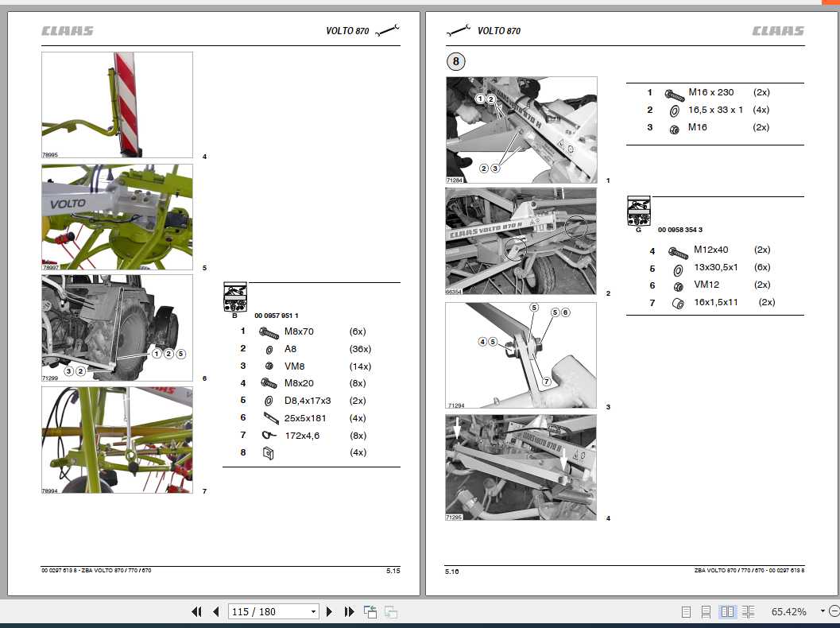Click the 25x5x181 bracket icon
The height and width of the screenshot is (628, 840).
point(270,418)
